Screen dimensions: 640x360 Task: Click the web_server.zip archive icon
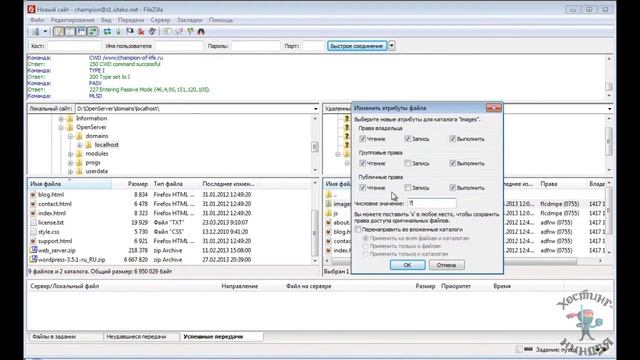coord(33,250)
